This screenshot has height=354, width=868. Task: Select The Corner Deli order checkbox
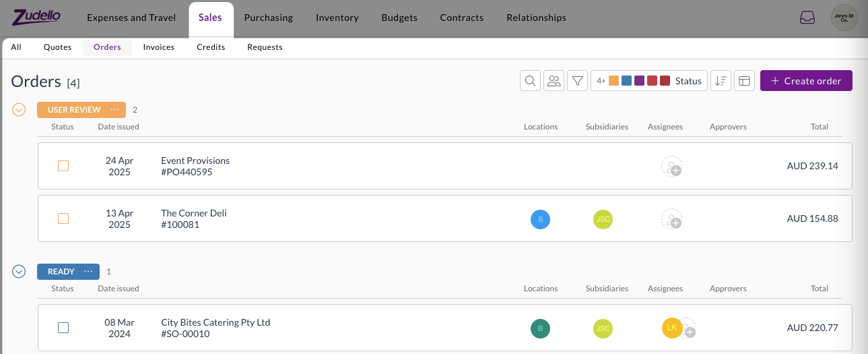coord(63,218)
